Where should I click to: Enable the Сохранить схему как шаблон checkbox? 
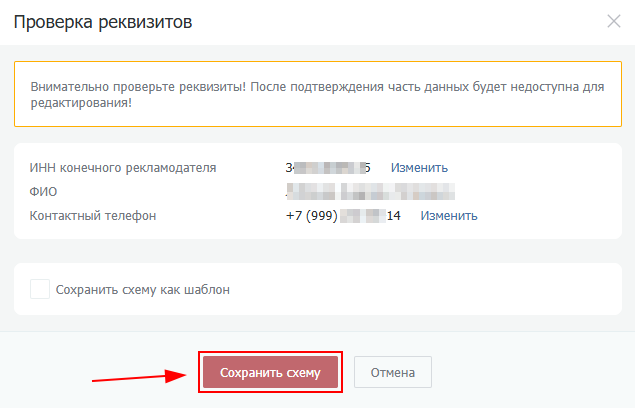tap(40, 290)
